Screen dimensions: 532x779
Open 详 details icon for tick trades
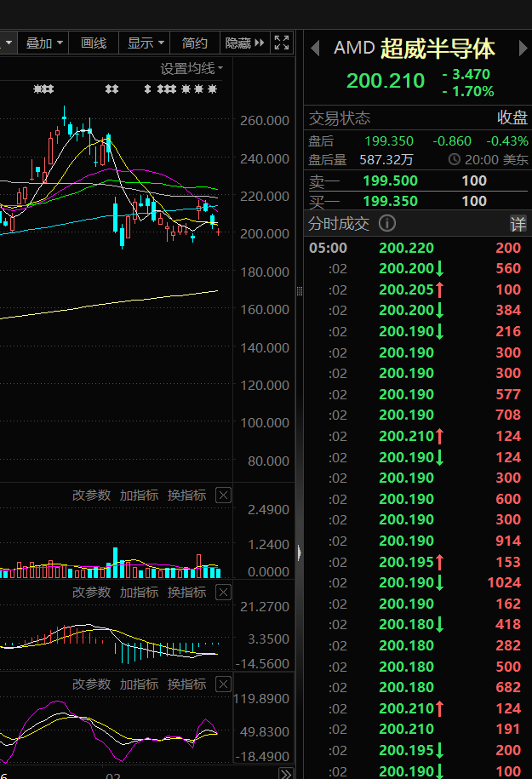[x=518, y=223]
